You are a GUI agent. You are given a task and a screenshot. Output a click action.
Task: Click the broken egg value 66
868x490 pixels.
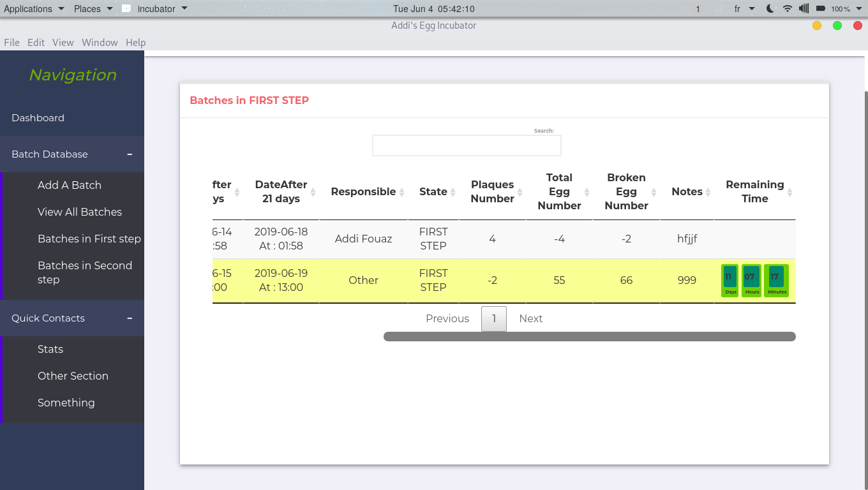[x=627, y=280]
